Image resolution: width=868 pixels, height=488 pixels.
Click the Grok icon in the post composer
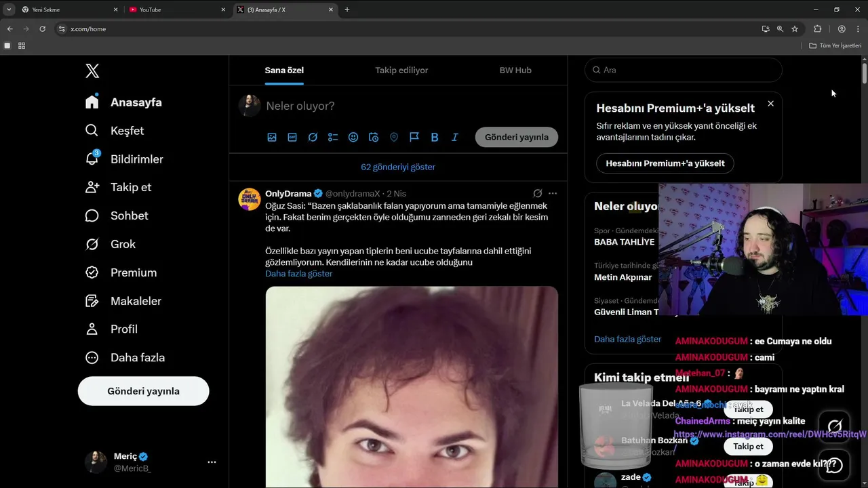(313, 137)
